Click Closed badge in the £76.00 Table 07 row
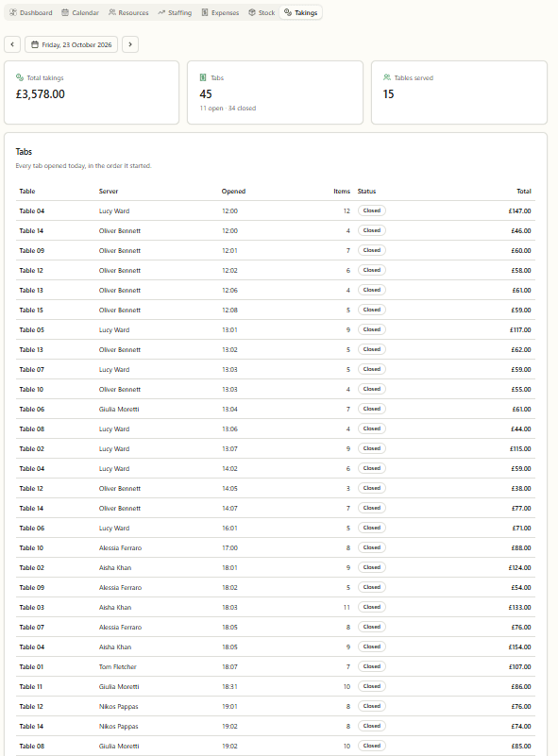Viewport: 558px width, 756px height. tap(372, 627)
